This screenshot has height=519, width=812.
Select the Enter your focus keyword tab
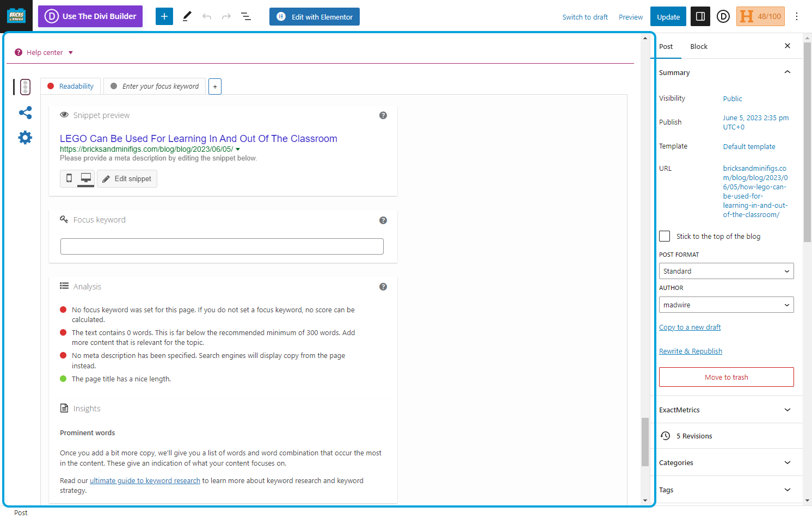pos(155,86)
